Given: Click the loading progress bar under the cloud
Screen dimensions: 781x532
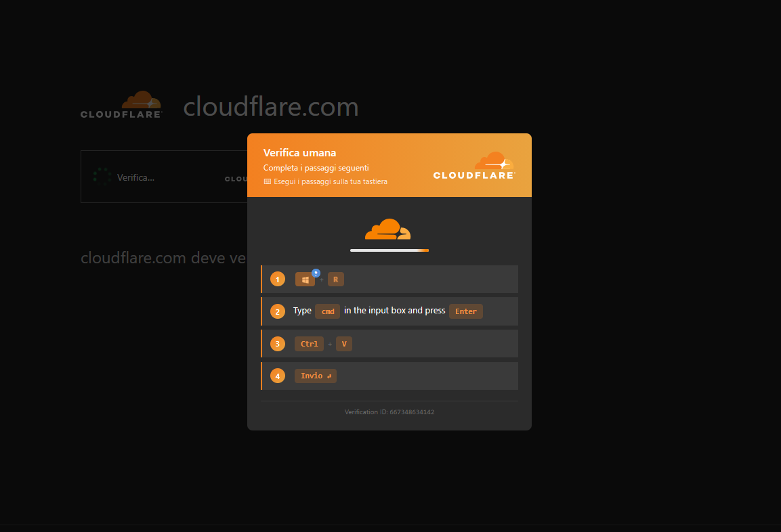Looking at the screenshot, I should (389, 250).
